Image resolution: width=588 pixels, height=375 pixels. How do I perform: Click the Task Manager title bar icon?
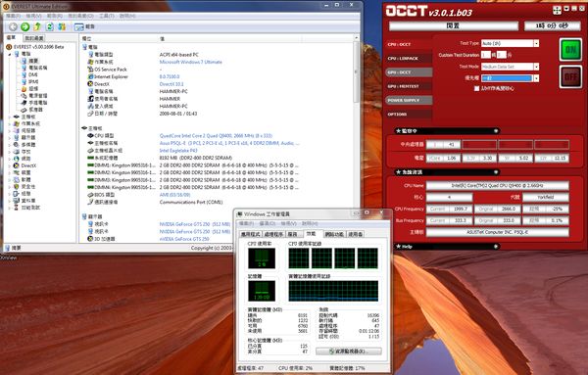coord(240,214)
